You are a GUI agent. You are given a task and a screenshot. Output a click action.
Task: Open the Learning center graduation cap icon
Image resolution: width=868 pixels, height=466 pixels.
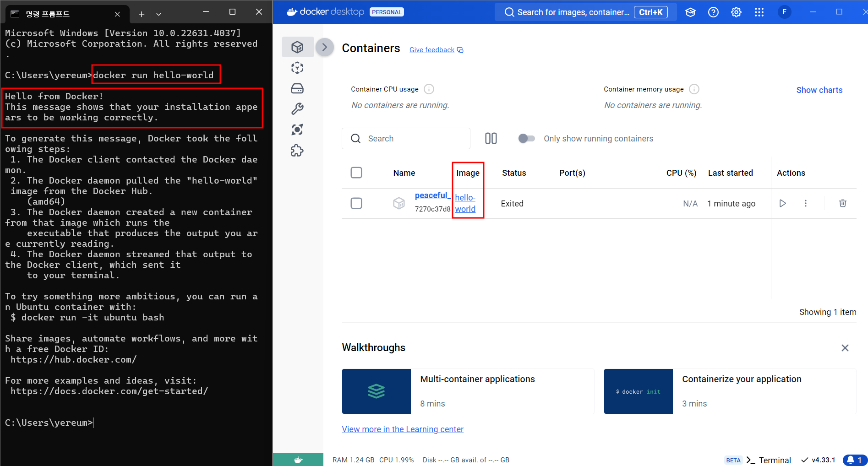tap(690, 12)
